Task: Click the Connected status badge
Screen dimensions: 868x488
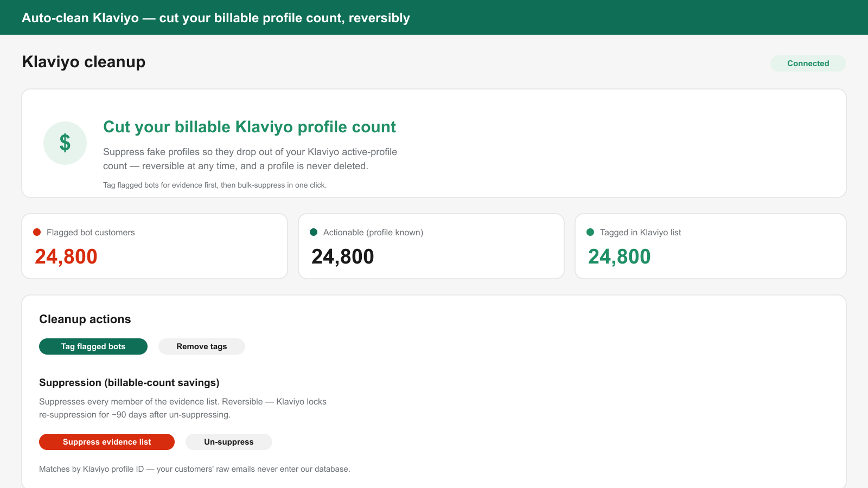Action: pos(808,63)
